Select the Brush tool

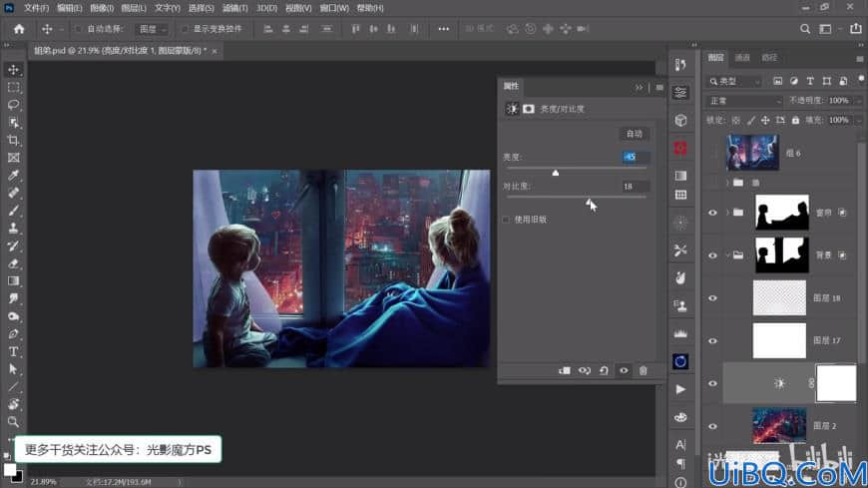(14, 211)
